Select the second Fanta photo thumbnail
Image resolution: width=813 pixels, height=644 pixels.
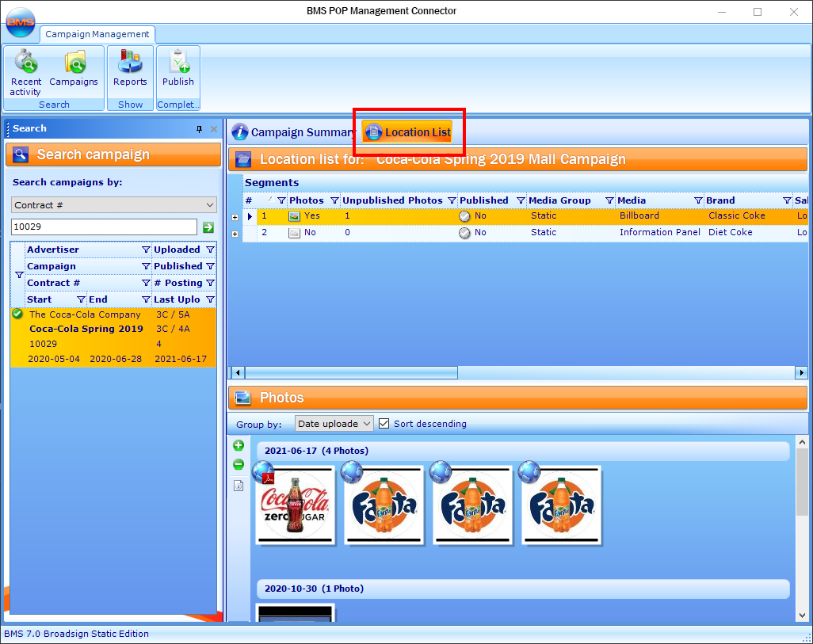472,505
